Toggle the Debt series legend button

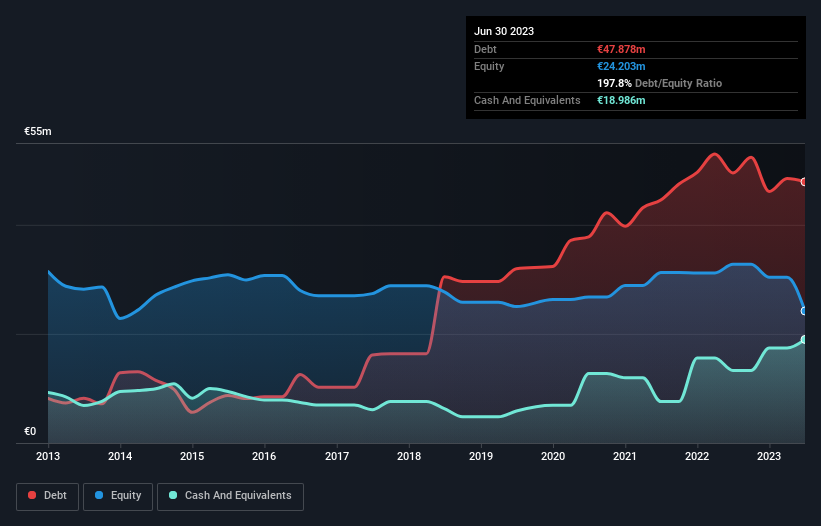click(x=47, y=496)
